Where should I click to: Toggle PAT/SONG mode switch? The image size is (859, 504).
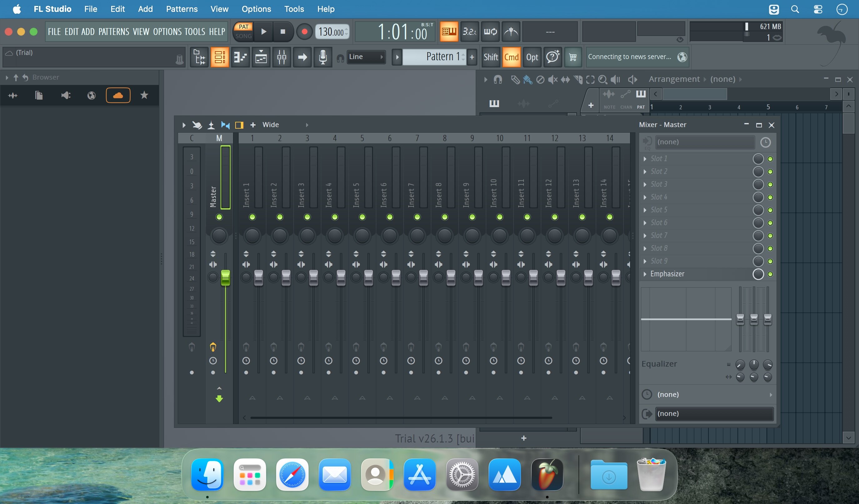point(243,31)
